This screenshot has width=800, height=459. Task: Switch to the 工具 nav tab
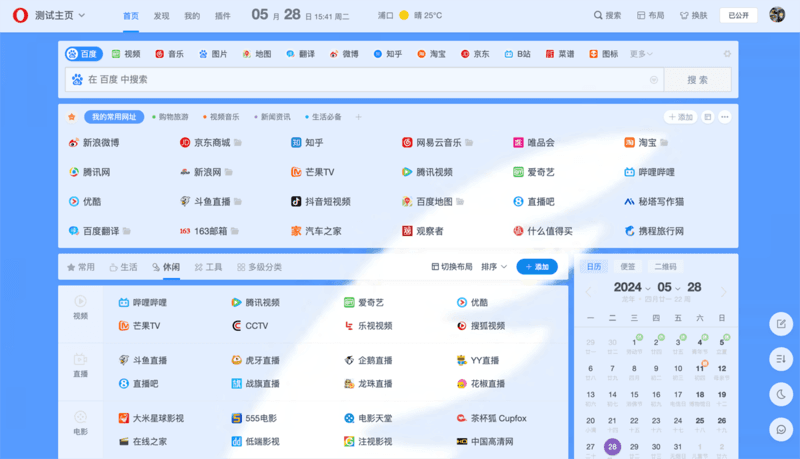pos(208,267)
